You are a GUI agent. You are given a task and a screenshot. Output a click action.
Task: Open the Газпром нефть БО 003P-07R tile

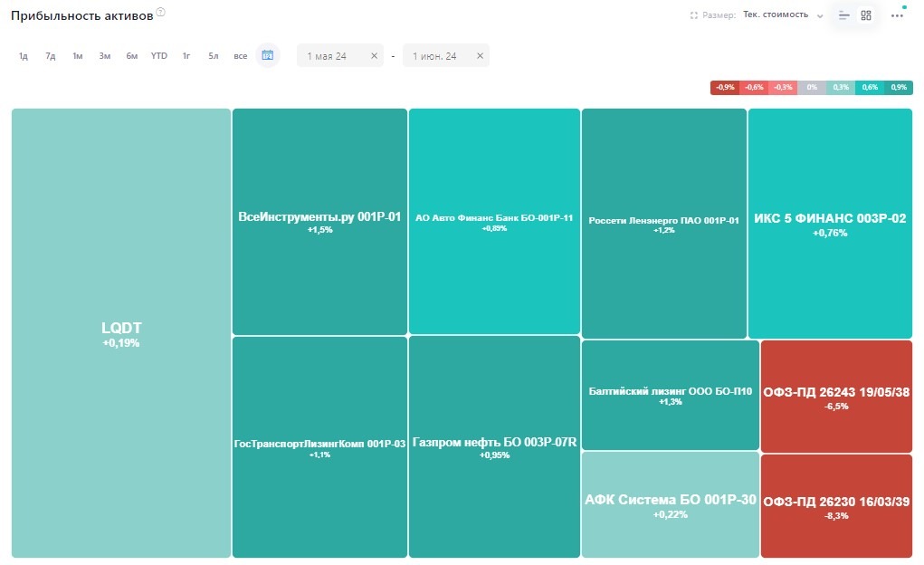pyautogui.click(x=494, y=446)
